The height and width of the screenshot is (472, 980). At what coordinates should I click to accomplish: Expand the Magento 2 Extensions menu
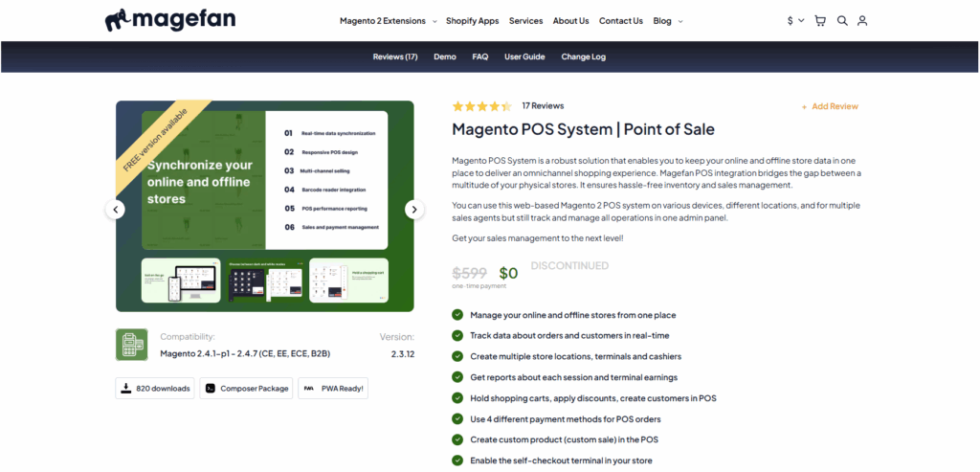pos(388,21)
